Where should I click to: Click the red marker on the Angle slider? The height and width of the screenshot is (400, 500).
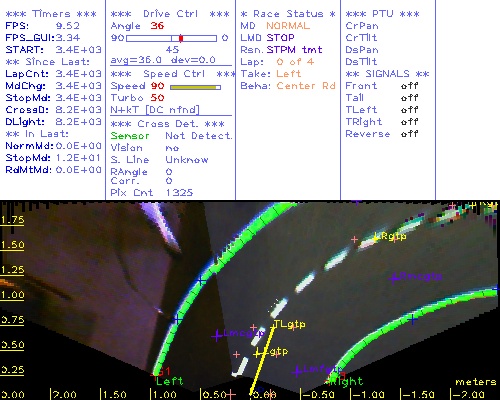(x=181, y=38)
